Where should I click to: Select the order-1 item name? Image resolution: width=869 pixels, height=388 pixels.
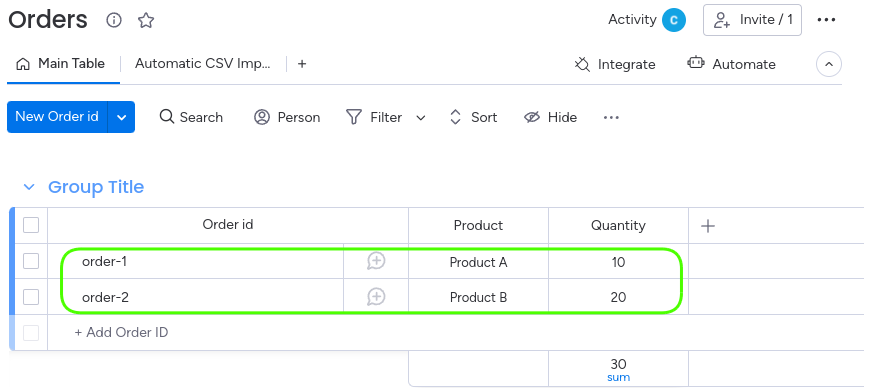point(104,261)
